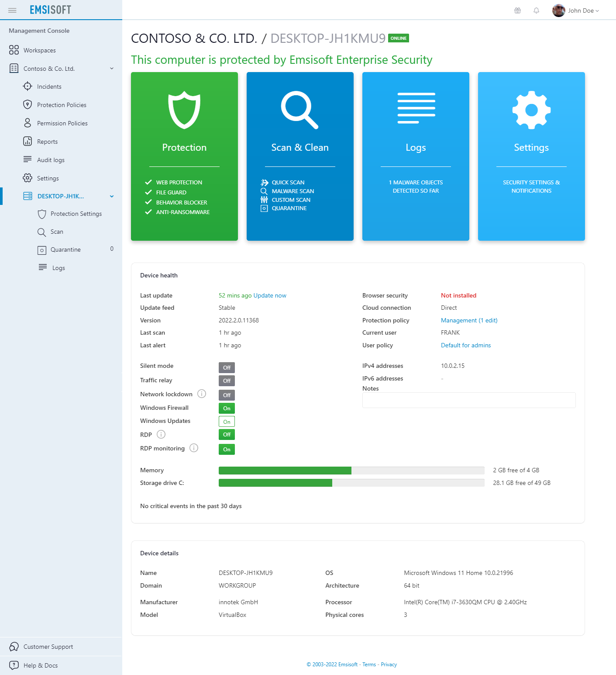The width and height of the screenshot is (616, 675).
Task: Click John Doe's avatar picture
Action: [558, 10]
